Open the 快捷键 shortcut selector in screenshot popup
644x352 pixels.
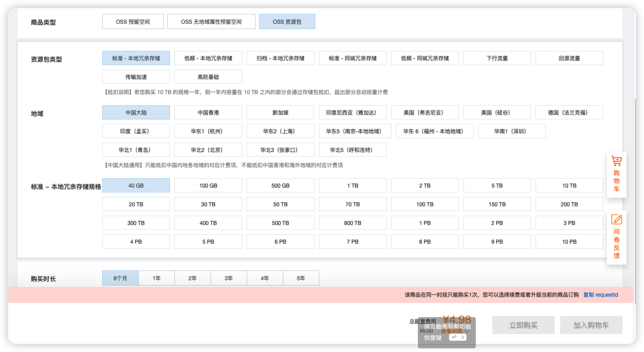[458, 337]
